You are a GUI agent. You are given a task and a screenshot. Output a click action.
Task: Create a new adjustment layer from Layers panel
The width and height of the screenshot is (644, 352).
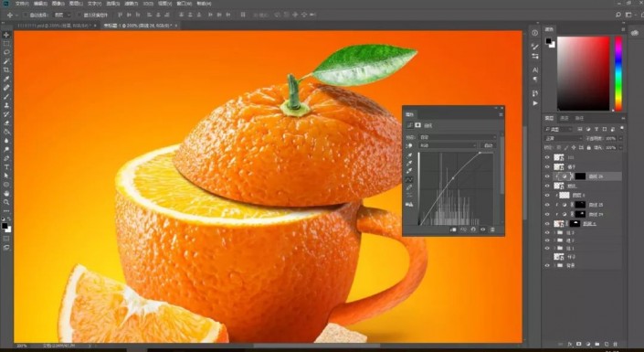pyautogui.click(x=588, y=344)
